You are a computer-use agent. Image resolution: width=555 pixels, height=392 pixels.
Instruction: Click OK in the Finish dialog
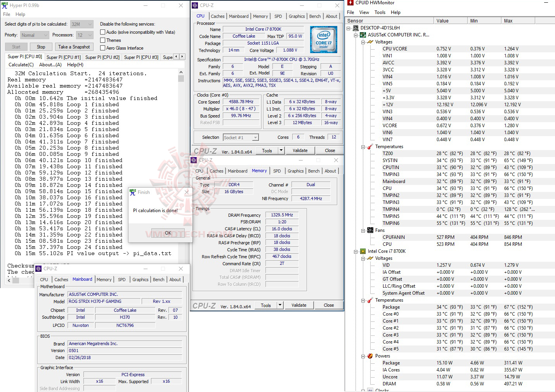[168, 233]
